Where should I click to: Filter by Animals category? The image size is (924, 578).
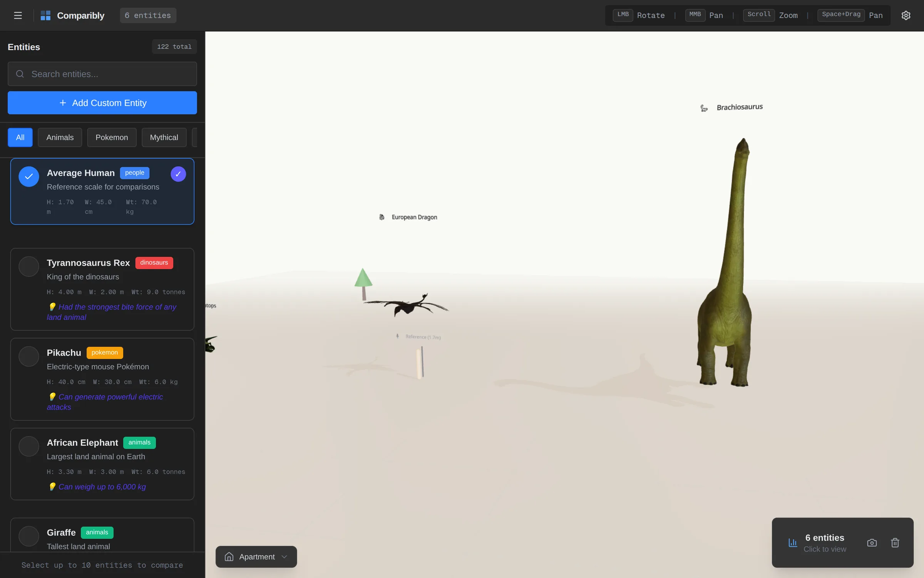coord(60,138)
